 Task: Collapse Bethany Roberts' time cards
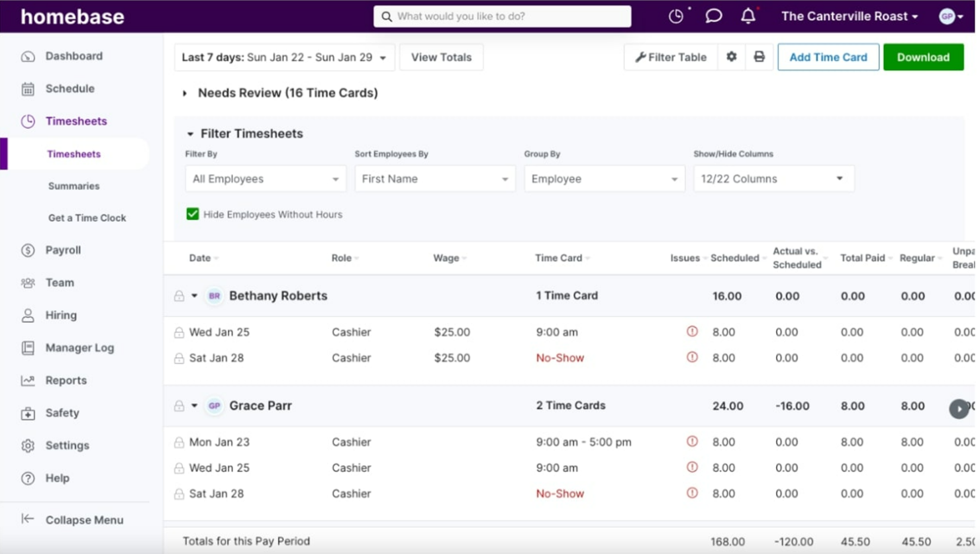pos(195,296)
